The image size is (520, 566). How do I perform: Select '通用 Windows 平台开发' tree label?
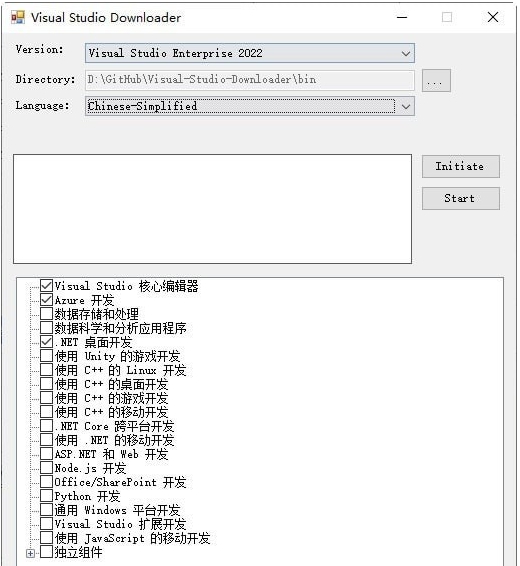click(x=117, y=510)
